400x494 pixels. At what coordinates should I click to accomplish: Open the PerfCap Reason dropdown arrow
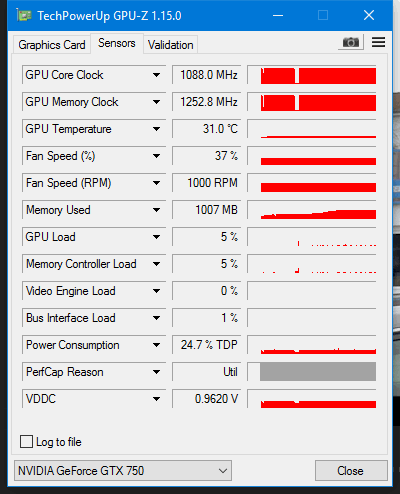click(156, 372)
